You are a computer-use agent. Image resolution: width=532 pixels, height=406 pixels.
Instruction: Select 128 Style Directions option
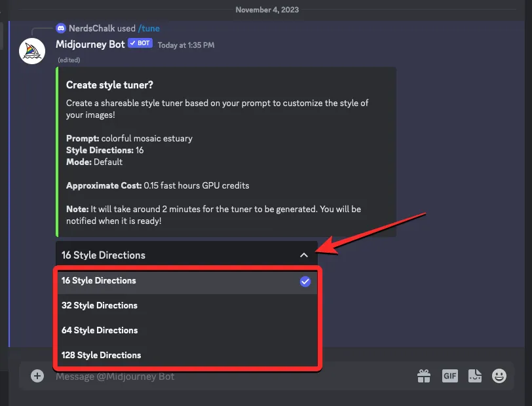tap(187, 355)
